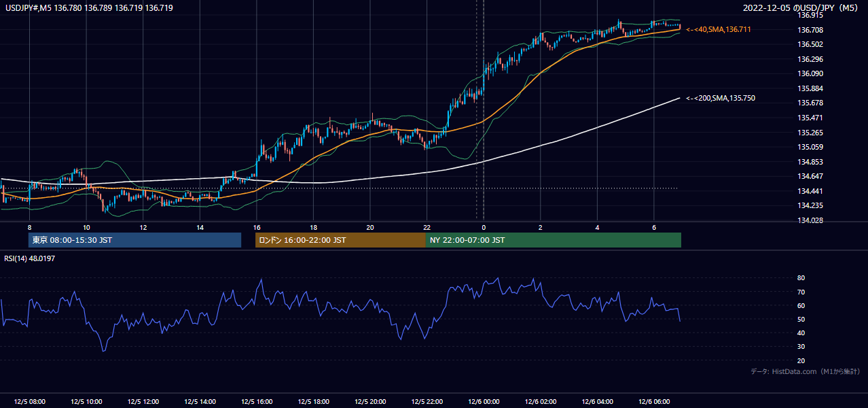Viewport: 868px width, 408px height.
Task: Click the 12/6 06:00 time axis label
Action: (654, 402)
